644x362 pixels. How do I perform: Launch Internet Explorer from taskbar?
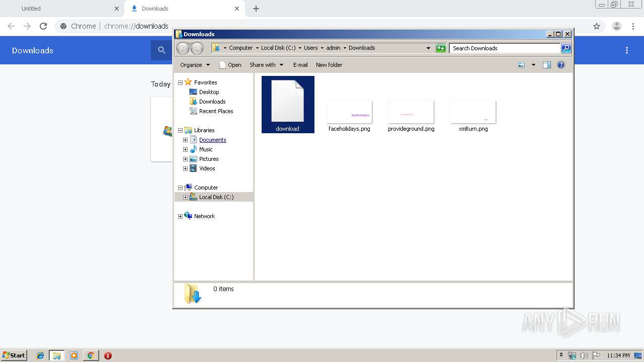tap(40, 355)
